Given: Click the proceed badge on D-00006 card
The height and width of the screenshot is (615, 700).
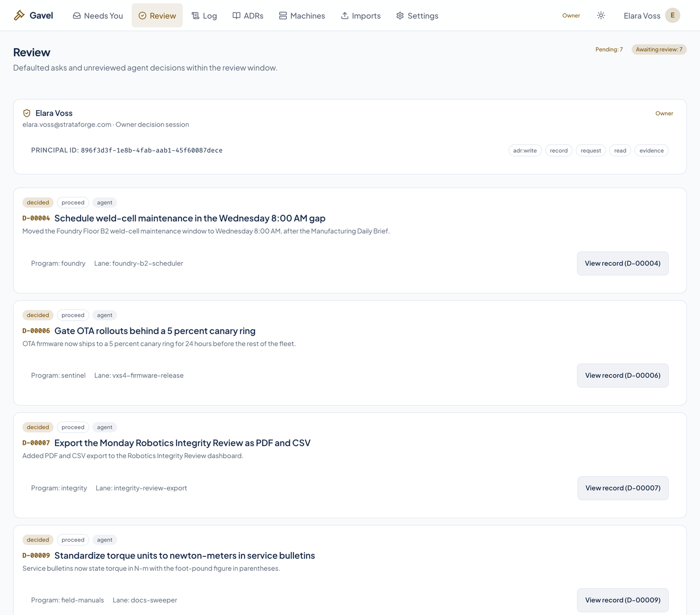Looking at the screenshot, I should click(73, 315).
